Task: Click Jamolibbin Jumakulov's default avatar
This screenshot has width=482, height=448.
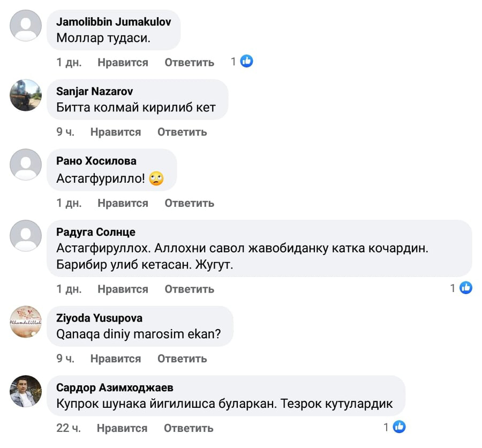Action: click(26, 25)
